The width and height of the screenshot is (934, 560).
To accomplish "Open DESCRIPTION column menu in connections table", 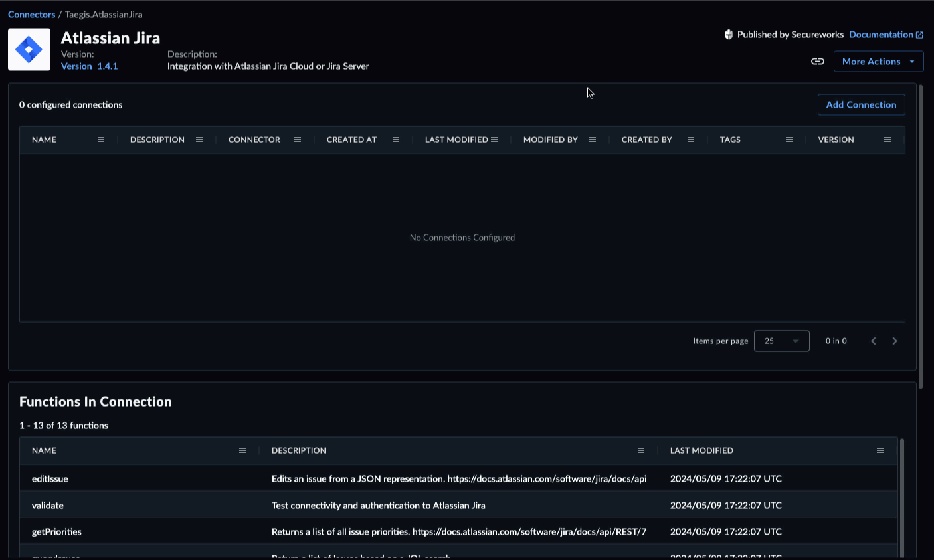I will coord(199,140).
